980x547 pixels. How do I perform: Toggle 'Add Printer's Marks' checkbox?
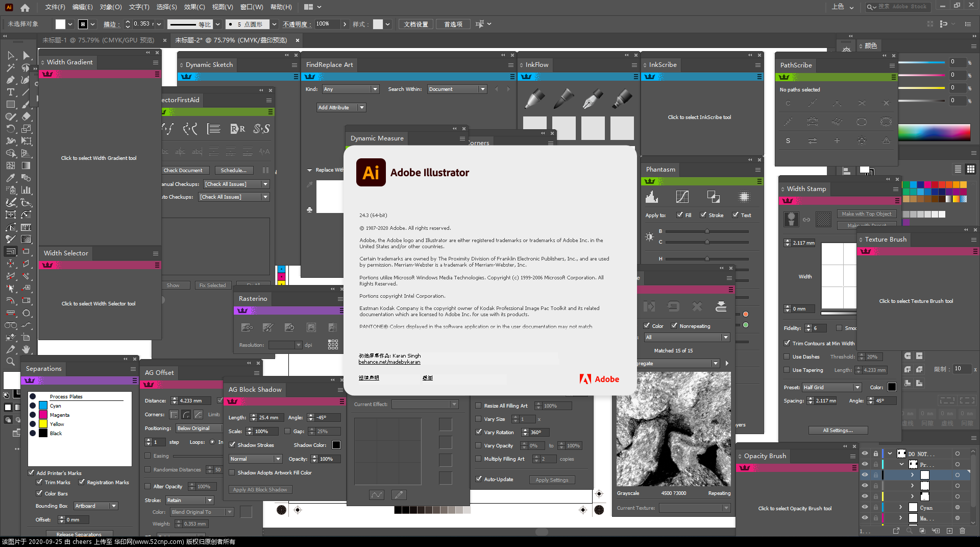tap(31, 473)
